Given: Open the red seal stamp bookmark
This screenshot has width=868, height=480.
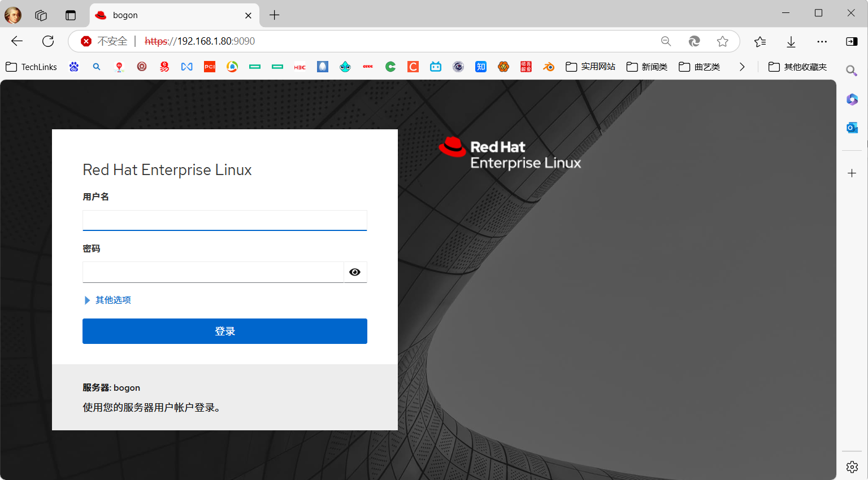Looking at the screenshot, I should (x=526, y=67).
